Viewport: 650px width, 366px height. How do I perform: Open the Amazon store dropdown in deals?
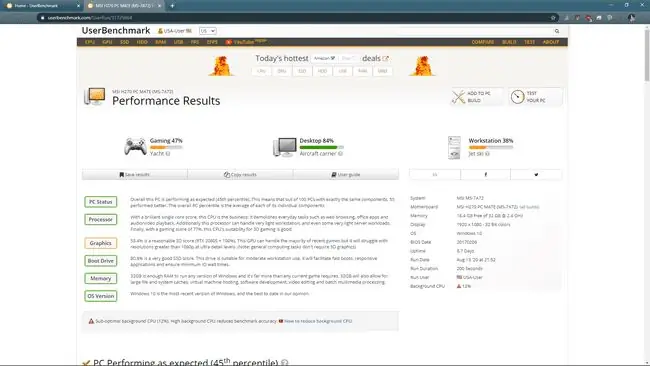coord(324,58)
